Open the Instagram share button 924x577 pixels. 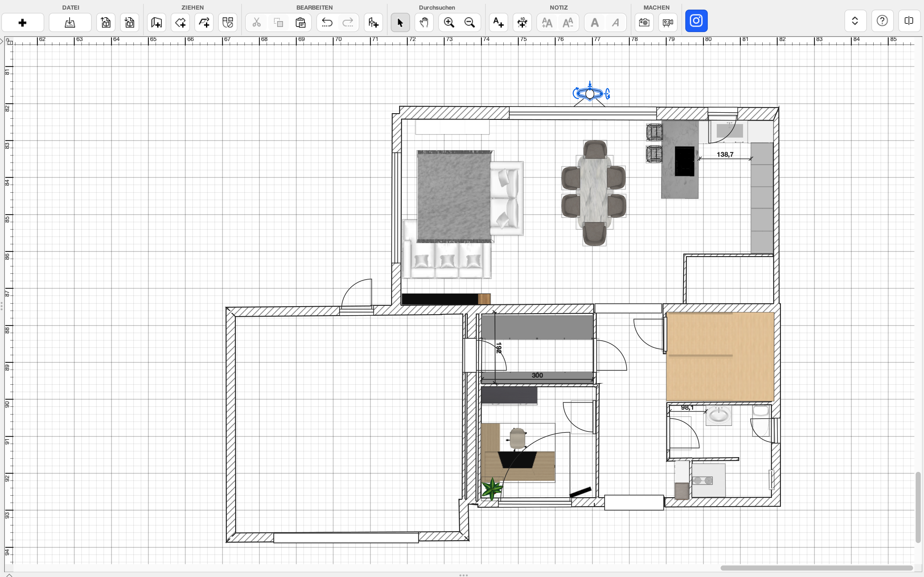pyautogui.click(x=696, y=21)
